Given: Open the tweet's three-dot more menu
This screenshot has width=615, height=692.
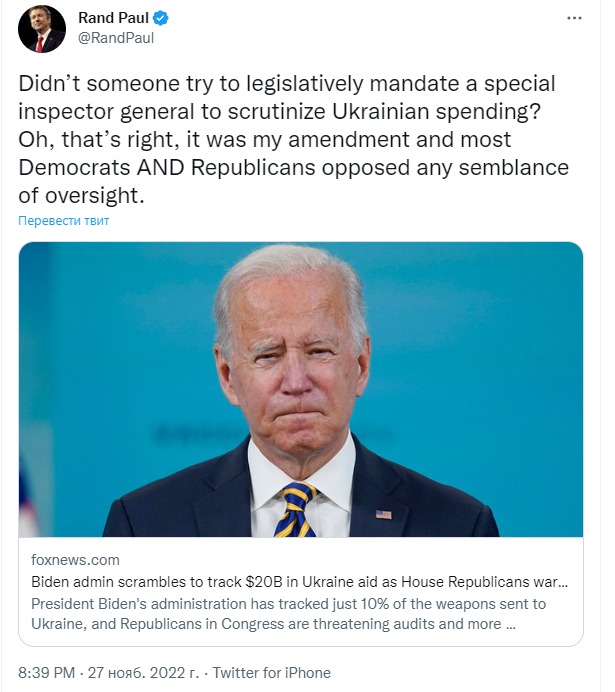Looking at the screenshot, I should pos(573,18).
